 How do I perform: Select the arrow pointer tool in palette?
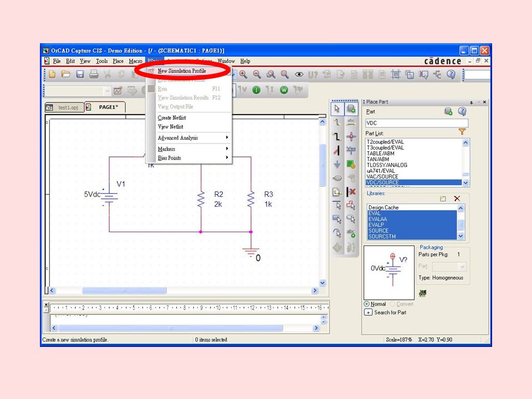(337, 109)
